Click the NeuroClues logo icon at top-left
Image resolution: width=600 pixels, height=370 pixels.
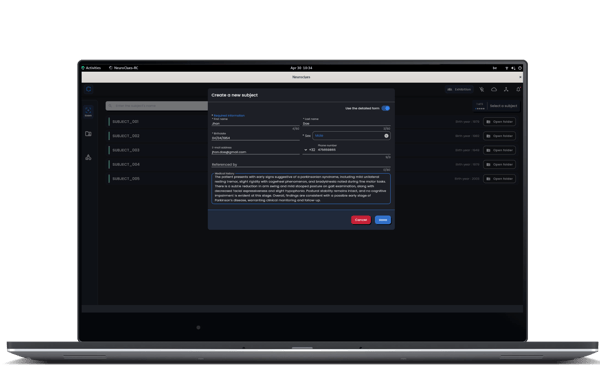tap(88, 89)
